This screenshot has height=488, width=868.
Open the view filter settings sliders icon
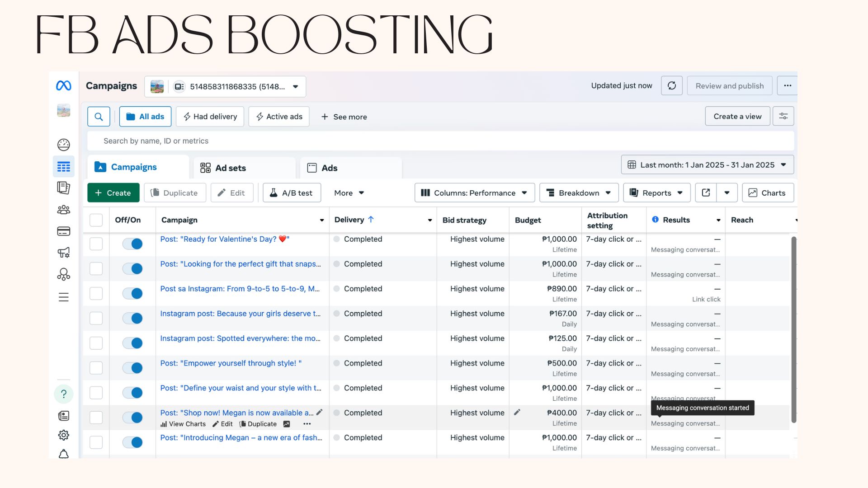(783, 117)
